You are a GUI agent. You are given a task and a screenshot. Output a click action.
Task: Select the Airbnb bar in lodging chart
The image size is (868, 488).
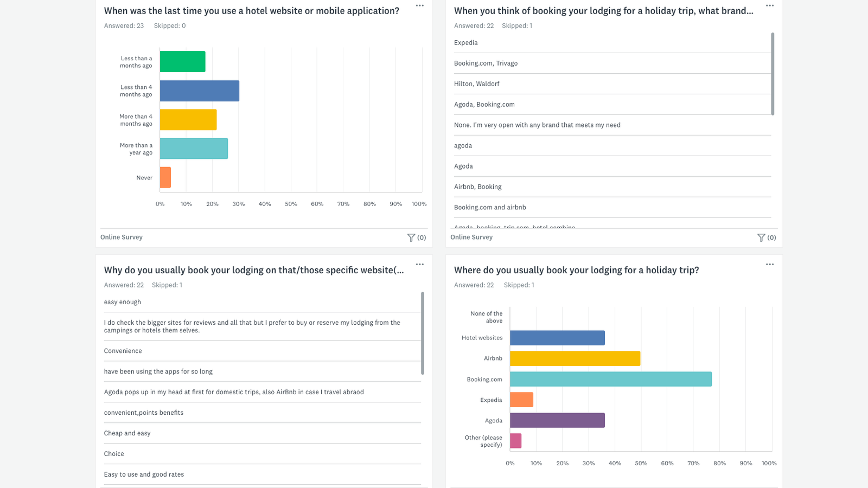(x=575, y=358)
